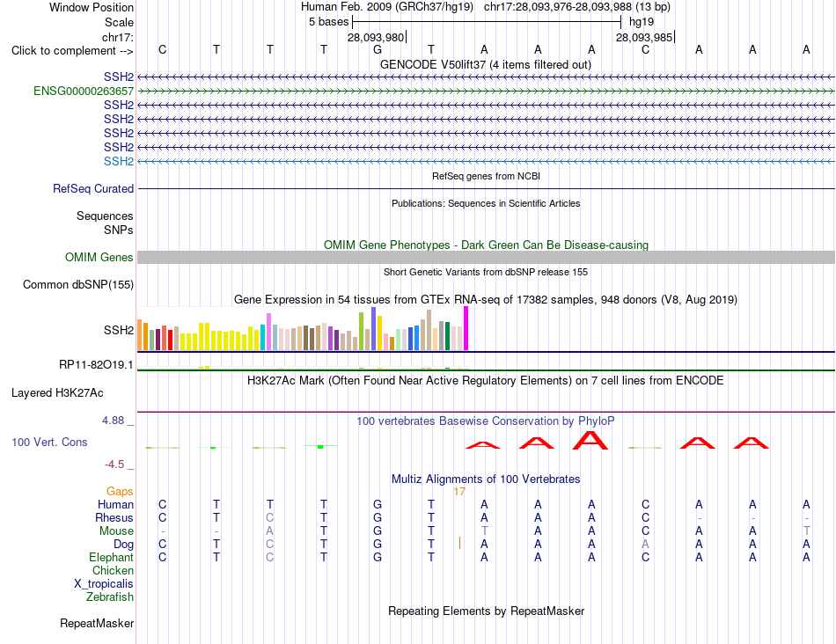This screenshot has height=644, width=836.
Task: Click the 'RefSeq Curated' track label
Action: click(x=93, y=189)
